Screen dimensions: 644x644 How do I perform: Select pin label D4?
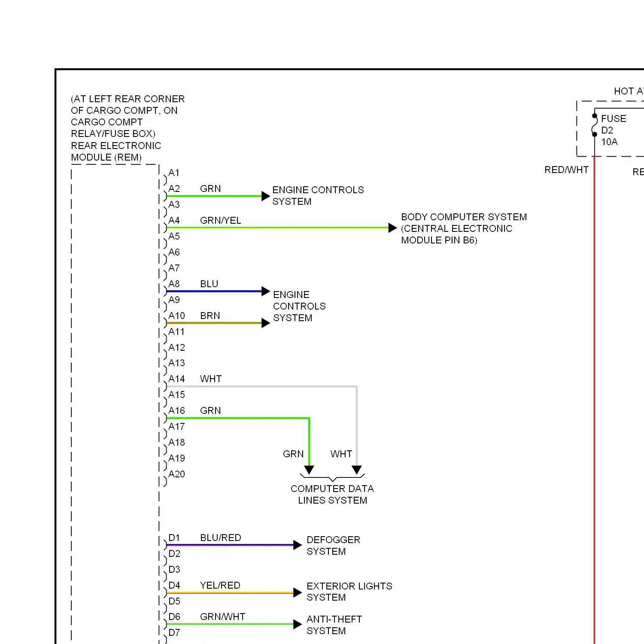click(174, 586)
